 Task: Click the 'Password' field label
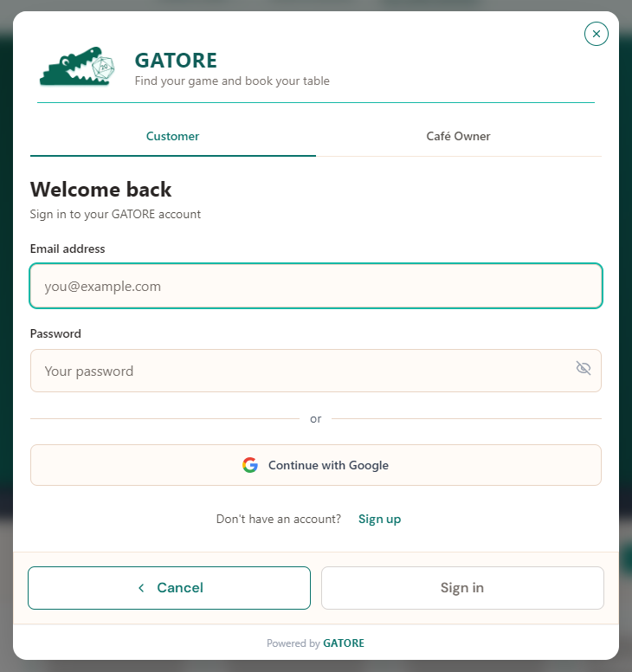(55, 334)
